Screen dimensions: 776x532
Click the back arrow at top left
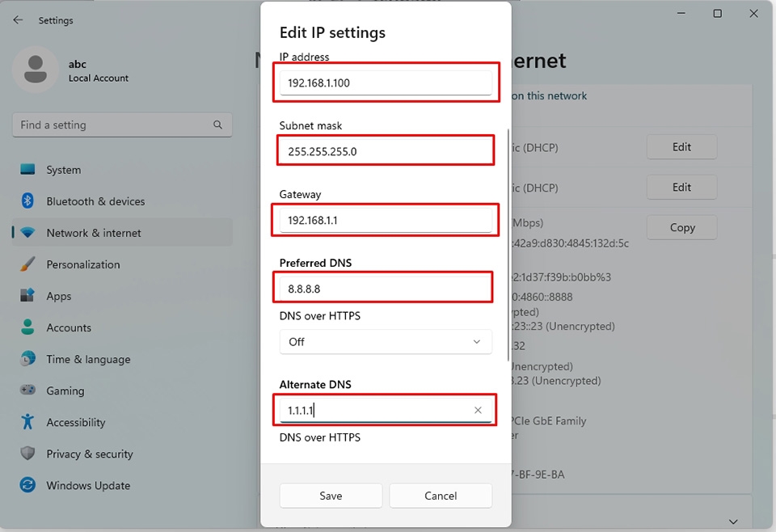click(x=16, y=19)
